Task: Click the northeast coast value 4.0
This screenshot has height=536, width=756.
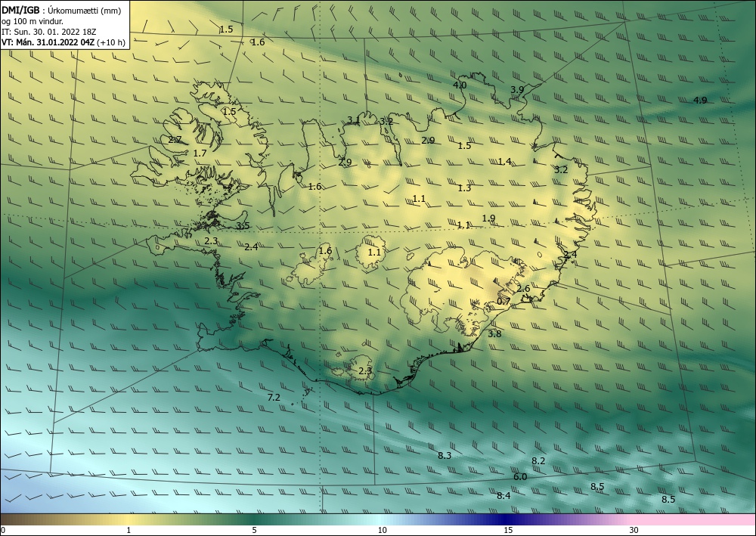Action: pos(460,85)
